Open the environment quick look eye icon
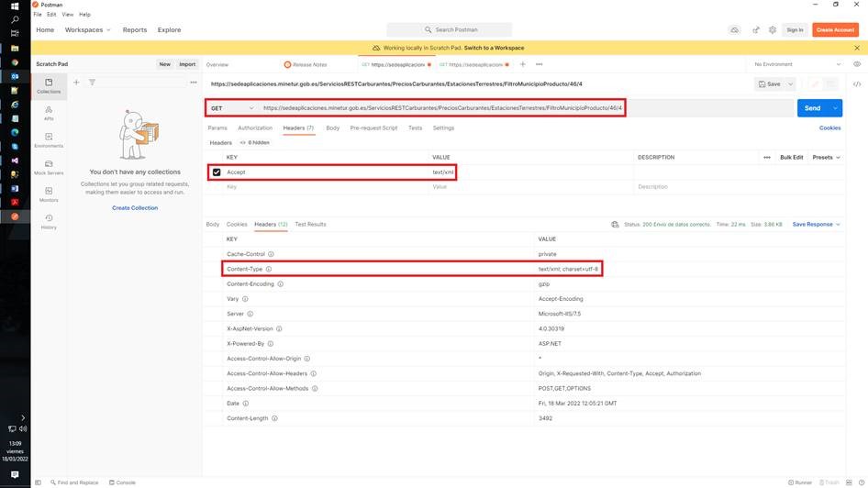The width and height of the screenshot is (868, 488). (x=857, y=64)
